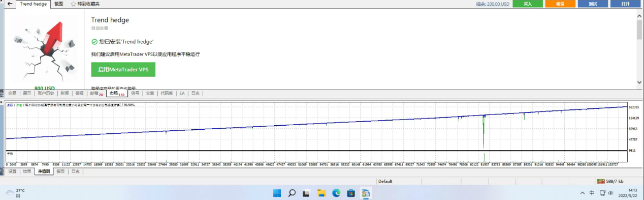
Task: Click the deep drawdown spike near 81937
Action: click(484, 131)
